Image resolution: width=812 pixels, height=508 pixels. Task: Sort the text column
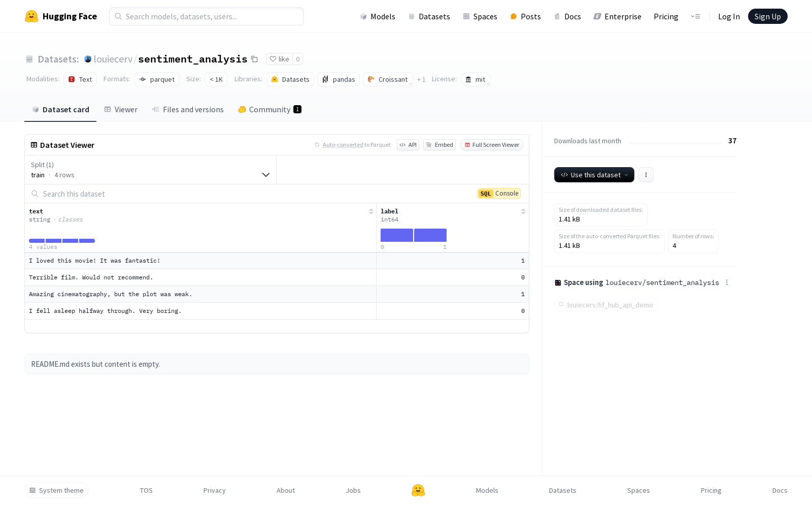coord(371,211)
